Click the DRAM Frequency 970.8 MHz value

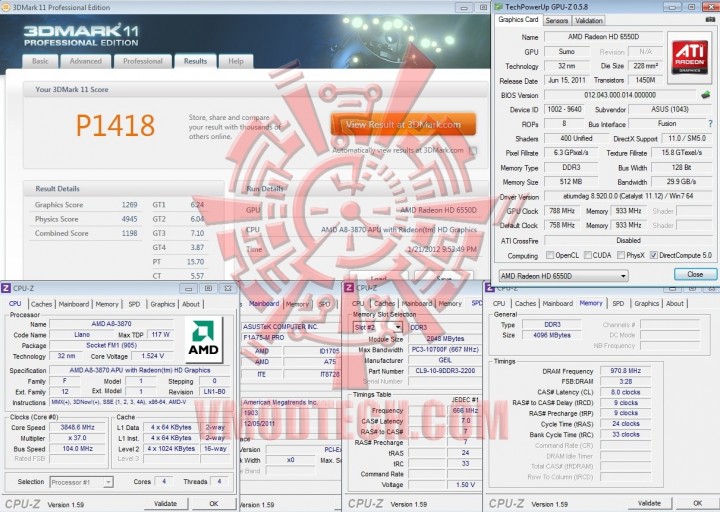pos(625,371)
